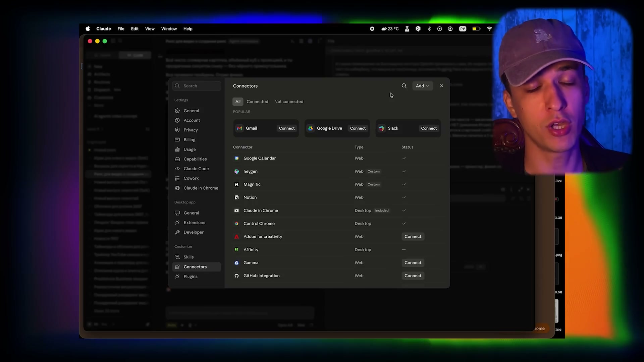The width and height of the screenshot is (644, 362).
Task: Open the Add dropdown in Connectors
Action: [423, 86]
